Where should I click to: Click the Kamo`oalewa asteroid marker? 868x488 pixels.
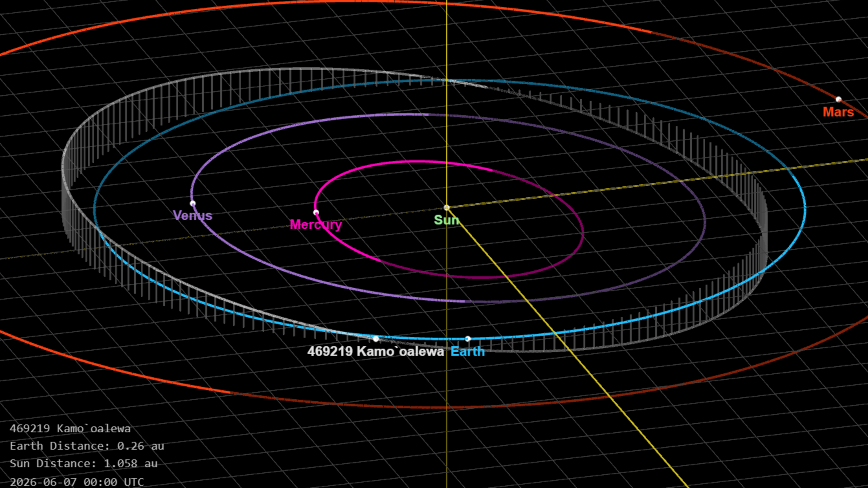(376, 339)
